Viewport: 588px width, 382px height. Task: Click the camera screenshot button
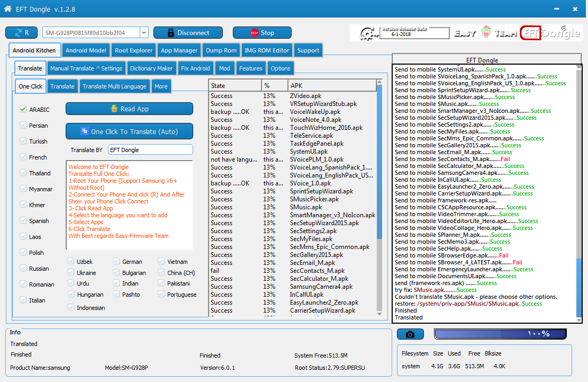pos(410,334)
